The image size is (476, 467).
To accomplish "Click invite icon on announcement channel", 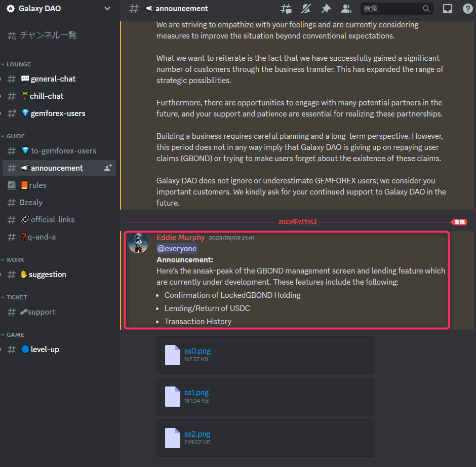I will coord(108,168).
